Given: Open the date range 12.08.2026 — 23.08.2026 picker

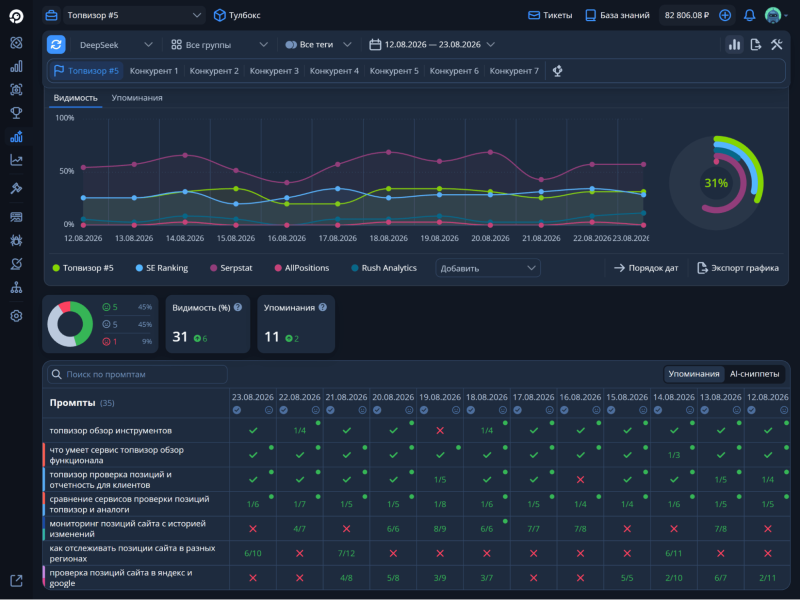Looking at the screenshot, I should coord(432,45).
